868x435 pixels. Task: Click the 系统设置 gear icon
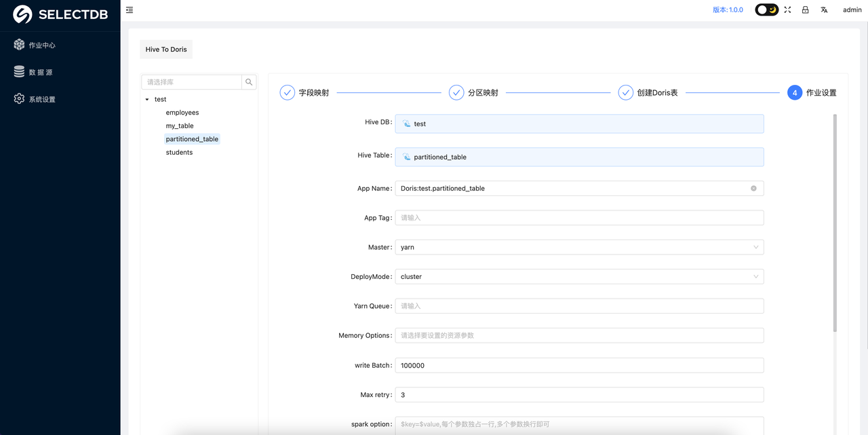19,99
